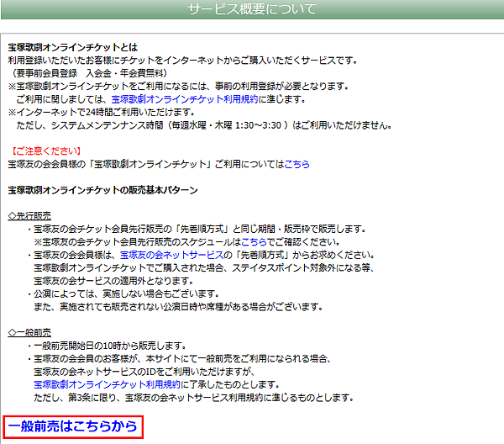Screen dimensions: 504x444
Task: Click the ネットサービスのIDをご利用いただけますが line
Action: 144,372
